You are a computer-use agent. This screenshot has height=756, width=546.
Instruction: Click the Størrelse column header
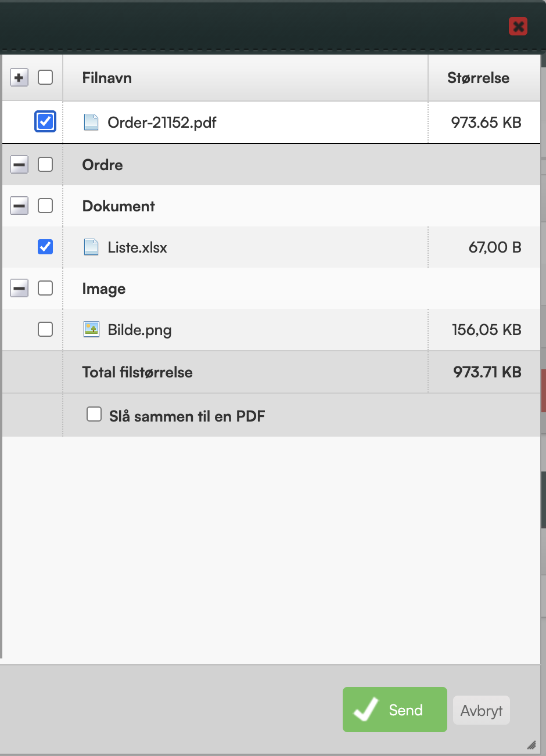click(478, 78)
